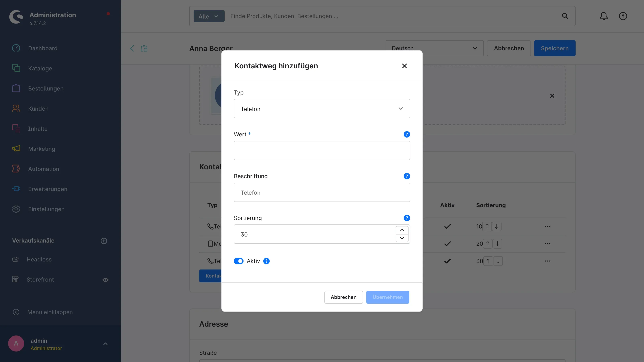
Task: Open the Deutsch language dropdown
Action: (x=434, y=48)
